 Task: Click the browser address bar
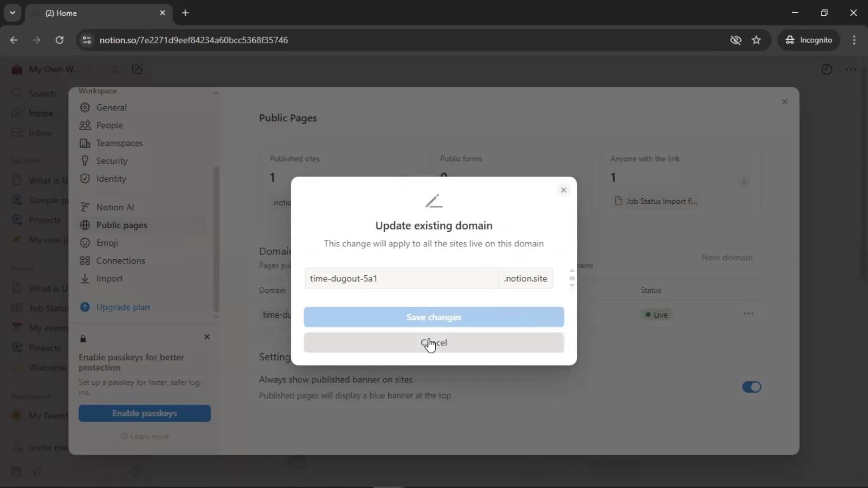click(x=407, y=40)
